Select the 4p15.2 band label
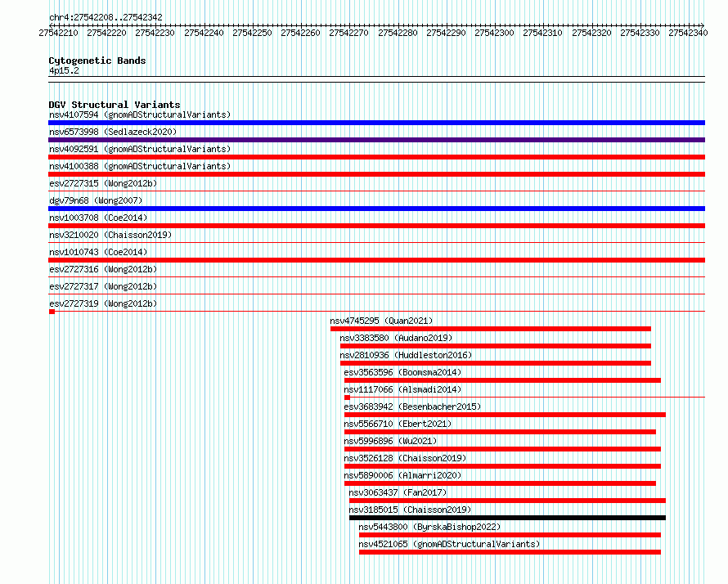The image size is (728, 584). pyautogui.click(x=64, y=70)
